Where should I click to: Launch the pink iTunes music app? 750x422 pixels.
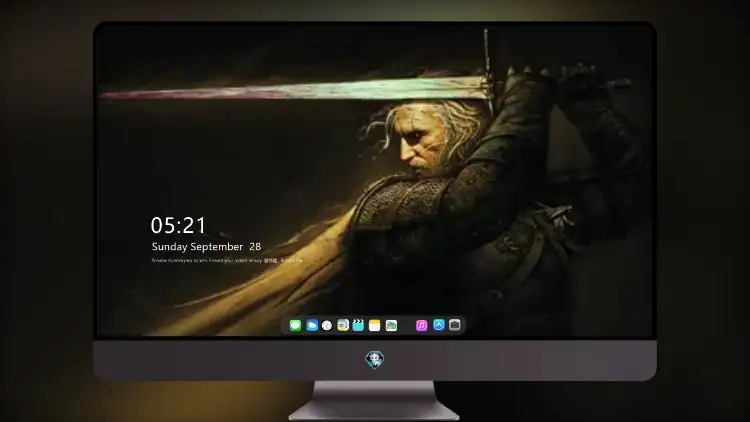421,325
